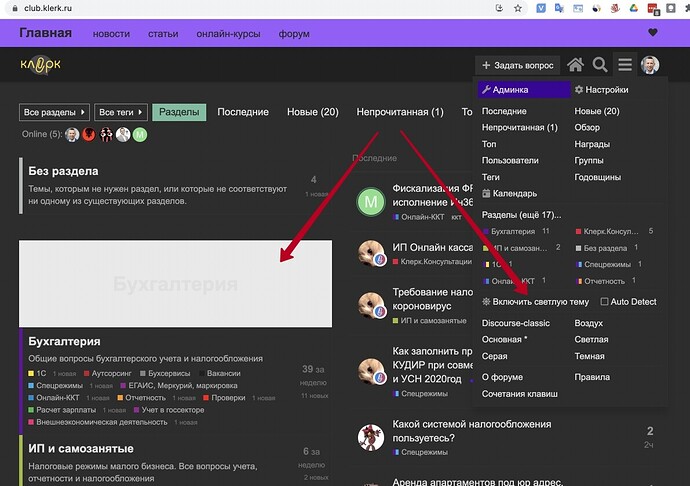Screen dimensions: 690x486
Task: Click the Задать вопрос button
Action: coord(518,65)
